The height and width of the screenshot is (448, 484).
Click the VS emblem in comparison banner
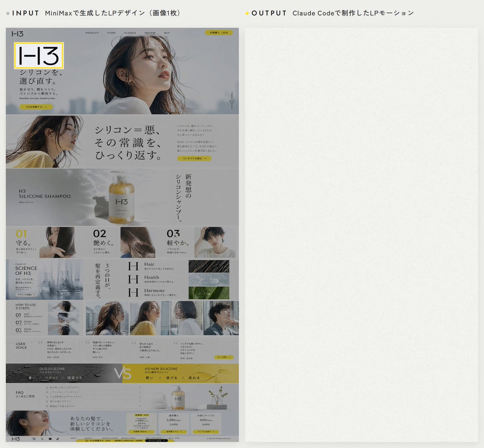[123, 373]
